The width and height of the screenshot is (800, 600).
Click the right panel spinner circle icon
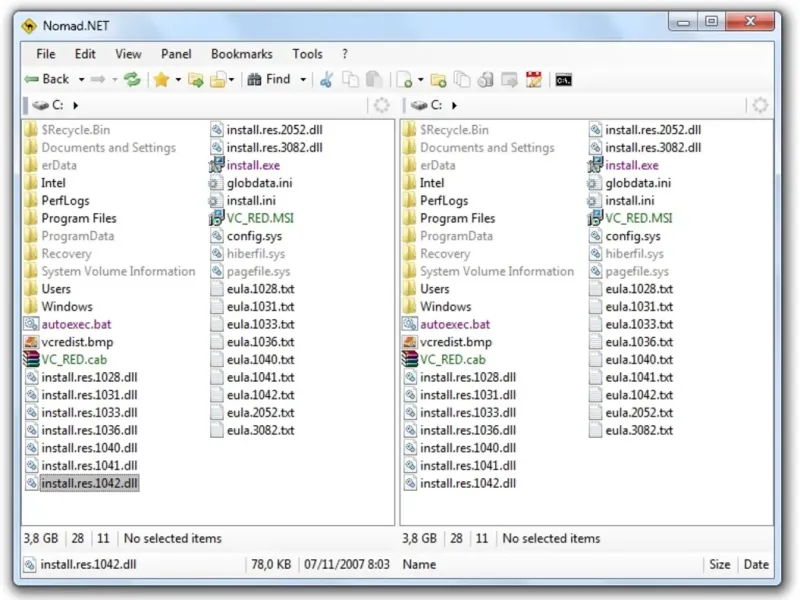(760, 106)
